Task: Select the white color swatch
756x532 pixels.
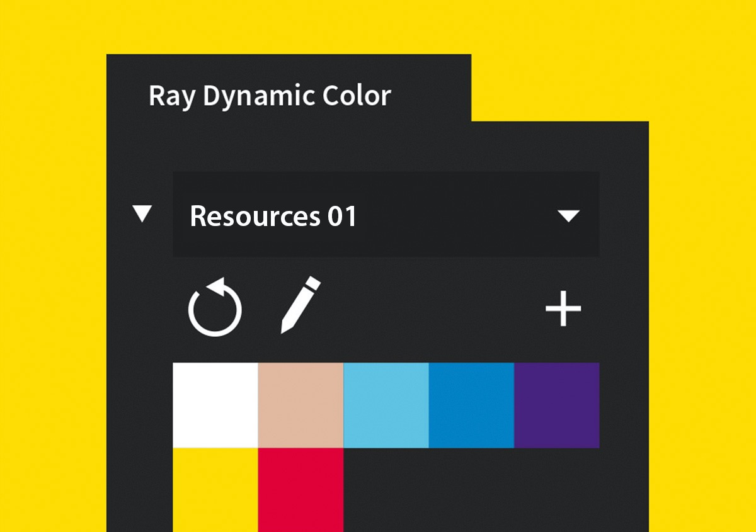Action: 214,405
